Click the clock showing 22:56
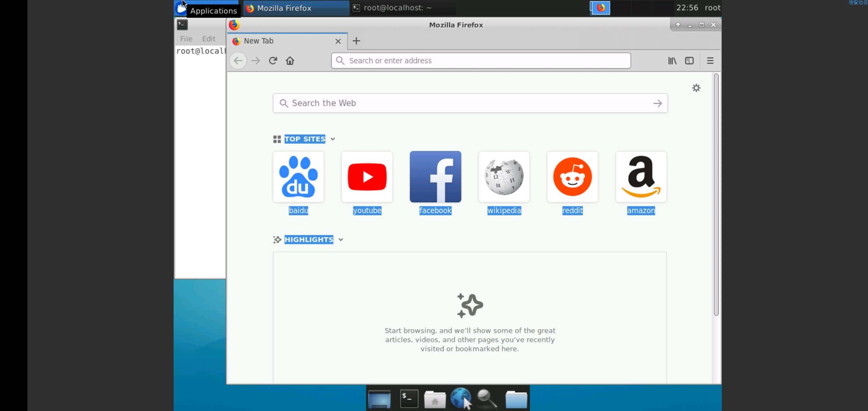 [687, 8]
